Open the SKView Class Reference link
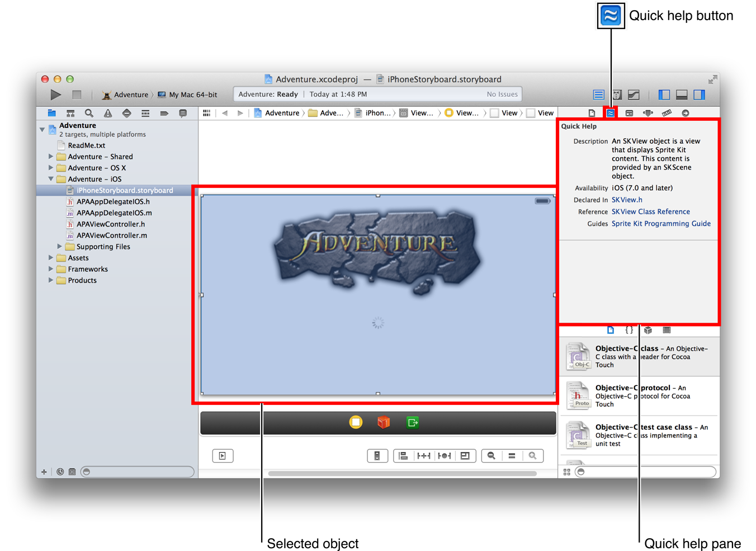The image size is (756, 551). pyautogui.click(x=651, y=211)
